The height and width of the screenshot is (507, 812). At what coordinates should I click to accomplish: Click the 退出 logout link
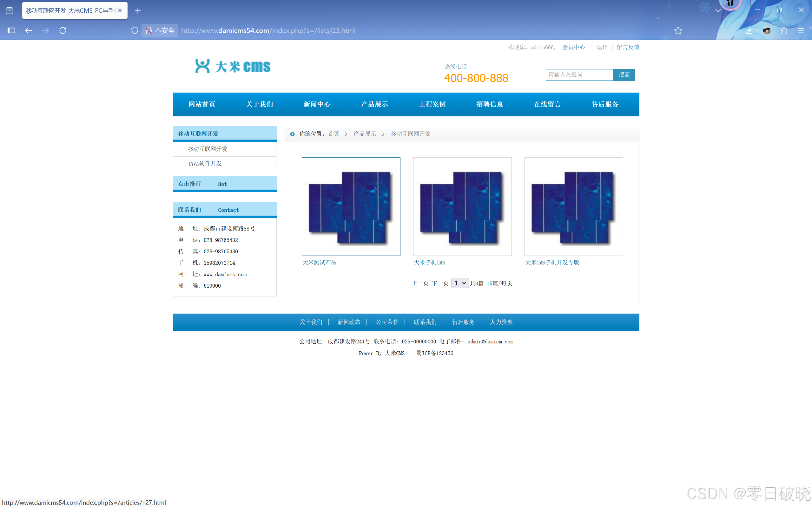point(602,47)
